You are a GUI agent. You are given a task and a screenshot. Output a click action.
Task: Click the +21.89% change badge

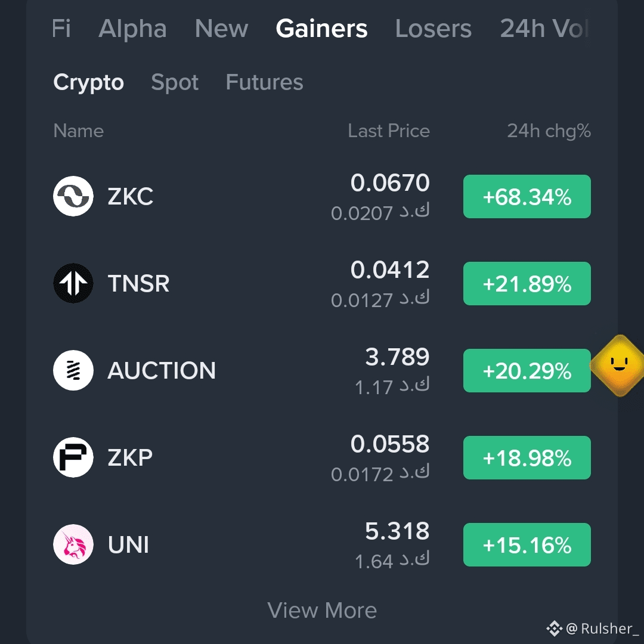coord(527,283)
